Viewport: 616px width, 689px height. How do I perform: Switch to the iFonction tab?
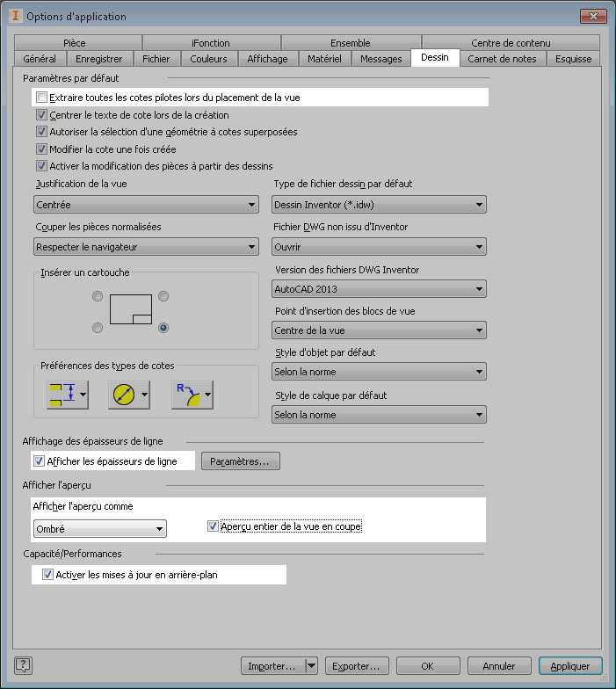point(211,42)
